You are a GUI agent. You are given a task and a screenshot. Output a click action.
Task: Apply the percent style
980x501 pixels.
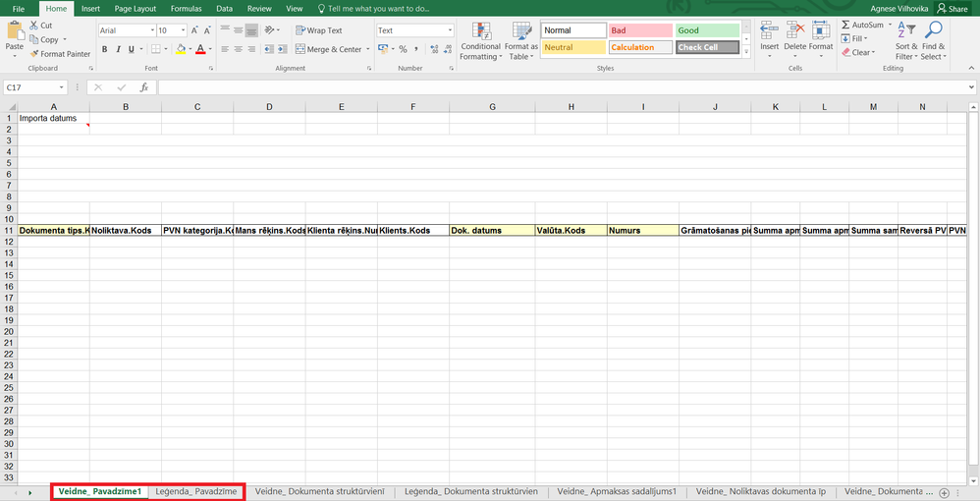tap(404, 49)
